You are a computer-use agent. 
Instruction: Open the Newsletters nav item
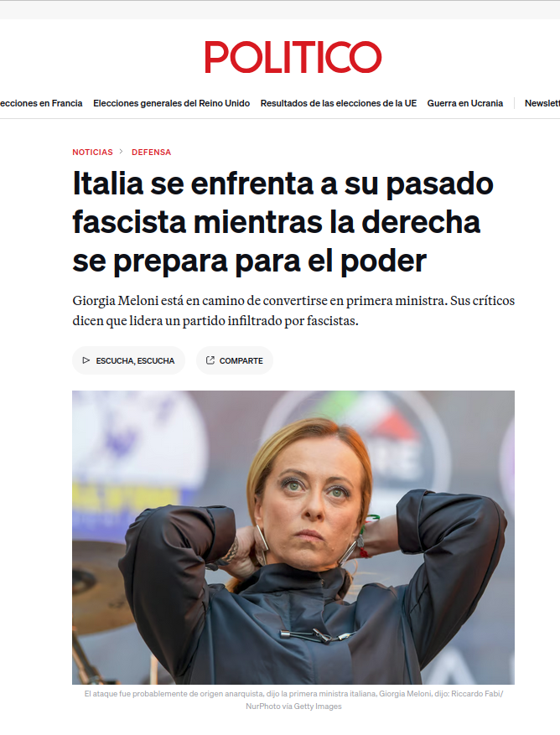(542, 103)
